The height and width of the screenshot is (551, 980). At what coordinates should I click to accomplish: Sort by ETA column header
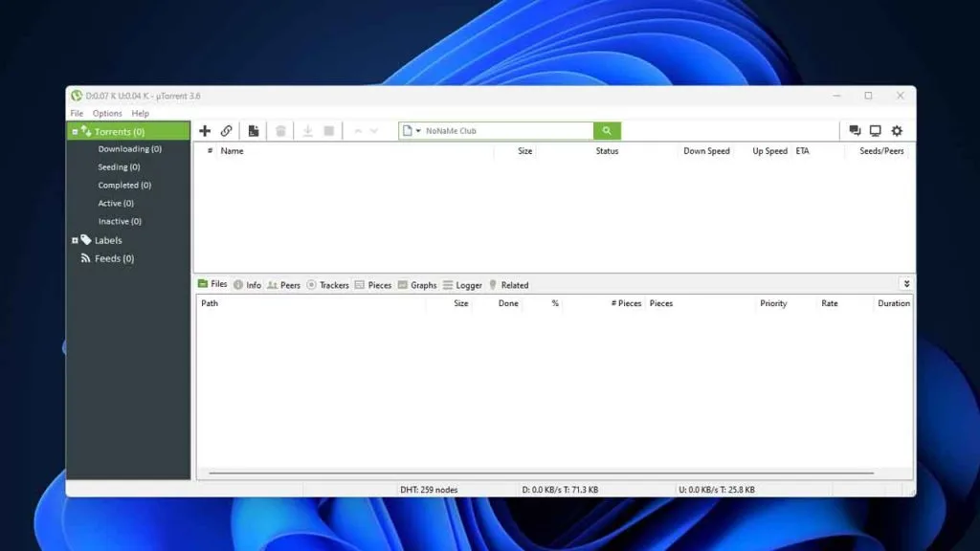coord(803,150)
